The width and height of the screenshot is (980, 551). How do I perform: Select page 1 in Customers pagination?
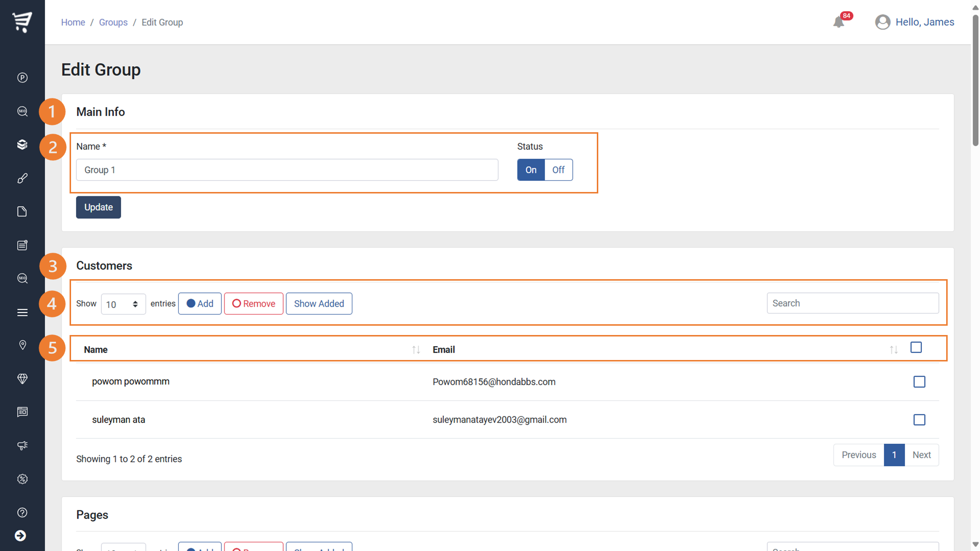894,455
